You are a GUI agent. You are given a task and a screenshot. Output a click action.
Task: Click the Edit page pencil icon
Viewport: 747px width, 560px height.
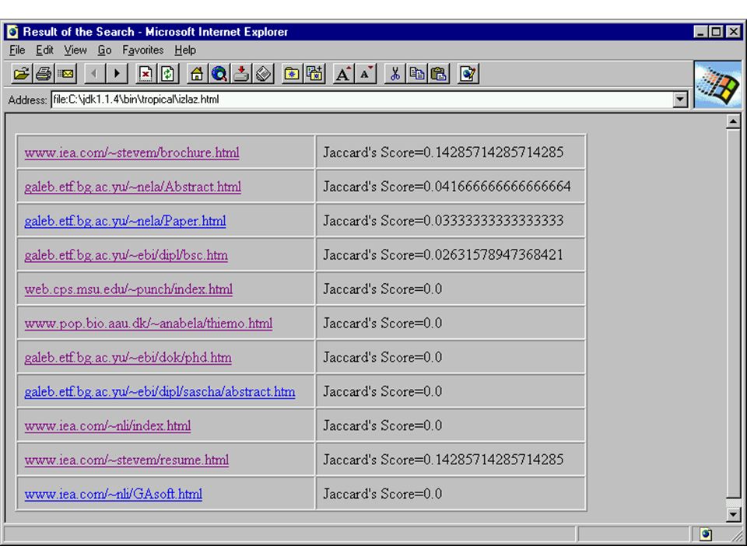pyautogui.click(x=468, y=74)
